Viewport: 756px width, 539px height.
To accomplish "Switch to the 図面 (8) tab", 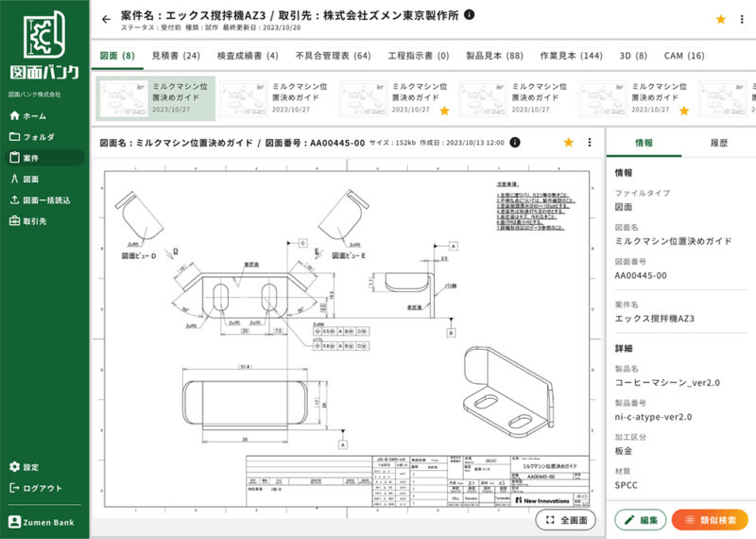I will (x=117, y=56).
